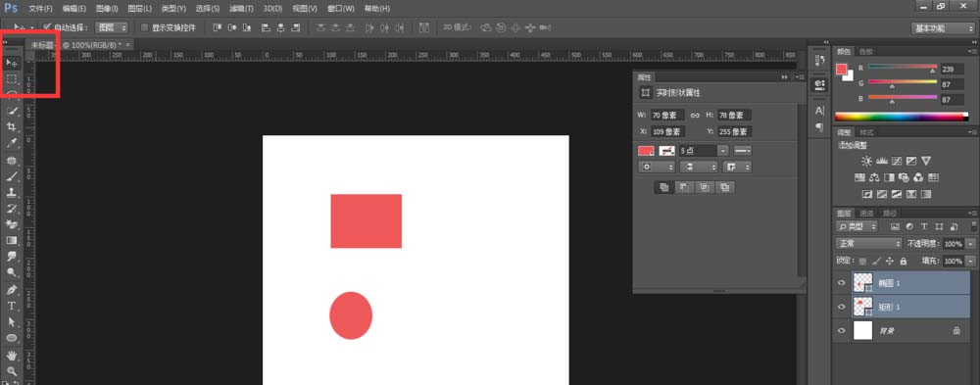Toggle lock position cross-arrows in Layers panel
Viewport: 980px width, 385px height.
click(890, 262)
